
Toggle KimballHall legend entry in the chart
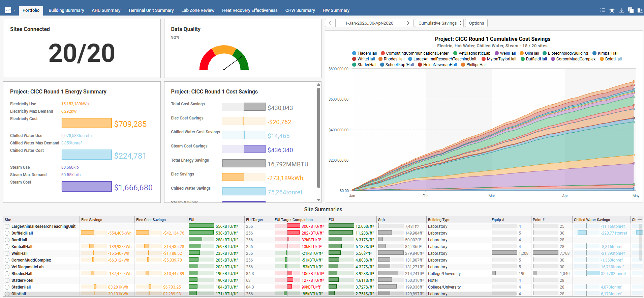[605, 53]
